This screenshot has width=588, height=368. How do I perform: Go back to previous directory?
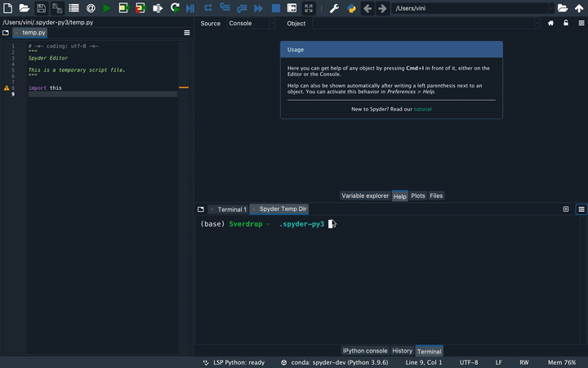(367, 8)
